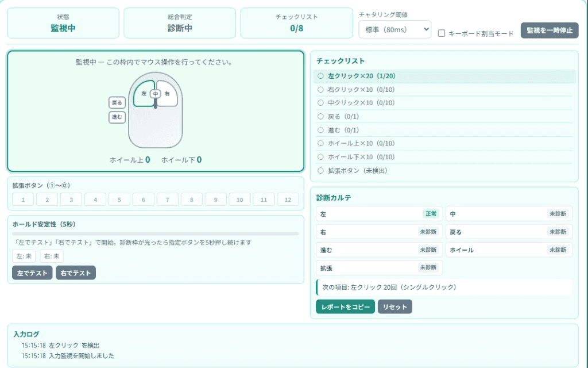
Task: Start hold test with 右でテスト
Action: click(76, 273)
